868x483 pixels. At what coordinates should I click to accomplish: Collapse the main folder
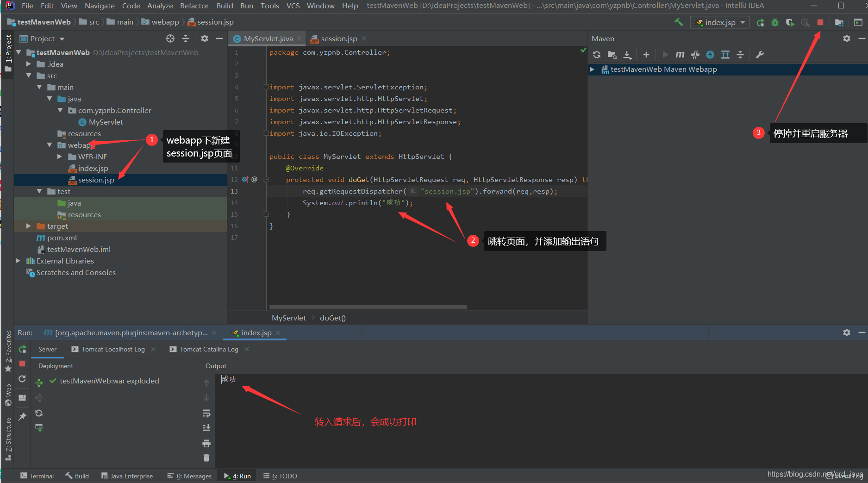click(39, 87)
